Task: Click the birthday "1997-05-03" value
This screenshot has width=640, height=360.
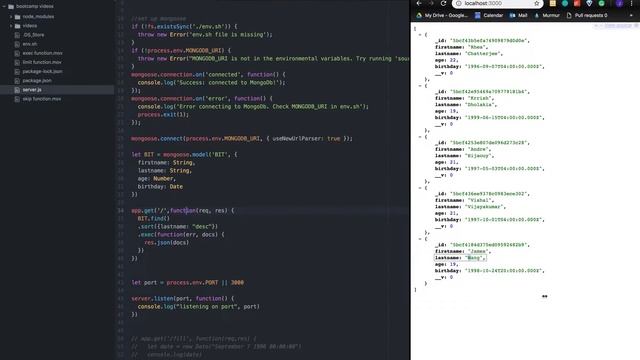Action: [x=504, y=169]
